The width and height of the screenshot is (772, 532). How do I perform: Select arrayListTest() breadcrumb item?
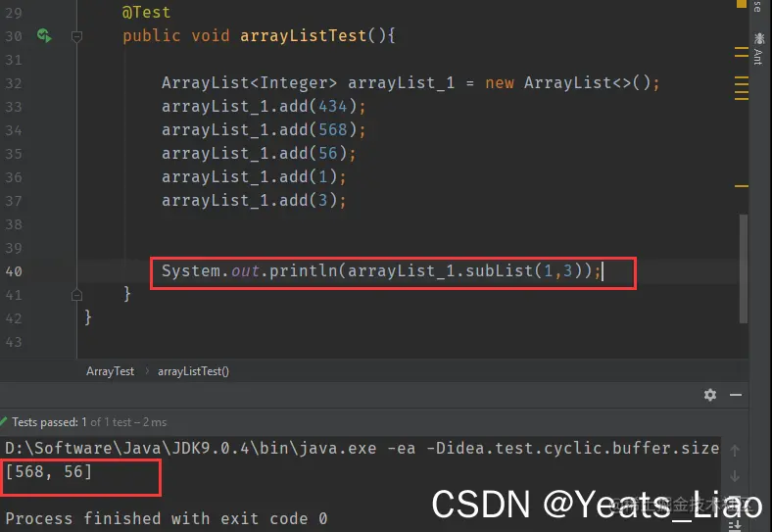click(x=193, y=371)
